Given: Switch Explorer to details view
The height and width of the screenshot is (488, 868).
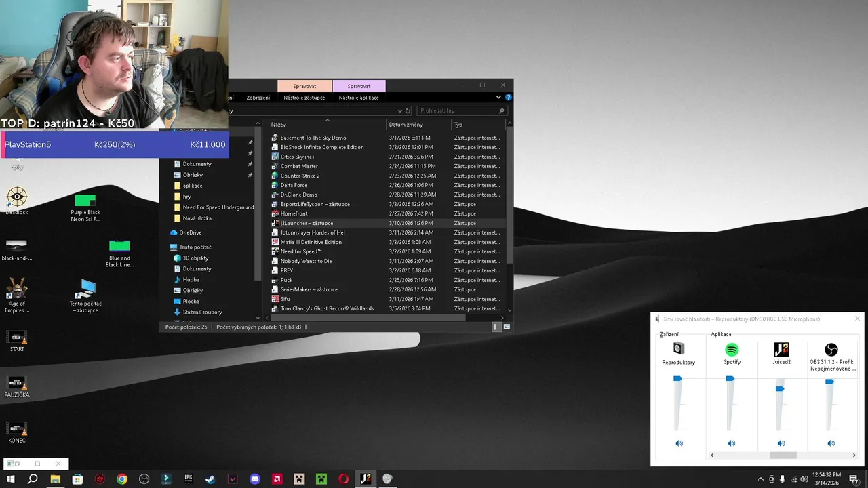Looking at the screenshot, I should coord(495,327).
